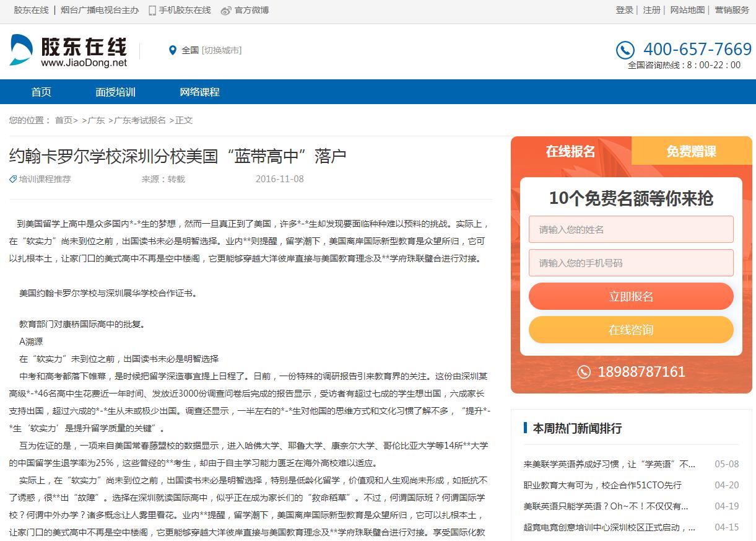Click the line 教育部门对康桥国际高中的批复

click(81, 324)
